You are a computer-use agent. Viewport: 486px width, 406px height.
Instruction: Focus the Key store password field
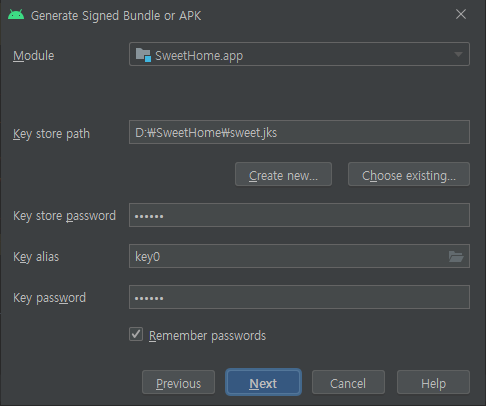pyautogui.click(x=299, y=215)
